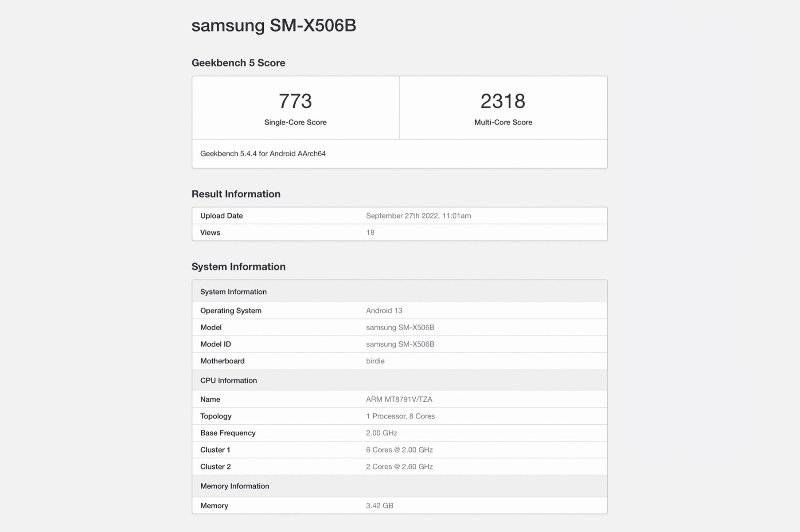
Task: Click the CPU Information table subheader
Action: (x=228, y=381)
